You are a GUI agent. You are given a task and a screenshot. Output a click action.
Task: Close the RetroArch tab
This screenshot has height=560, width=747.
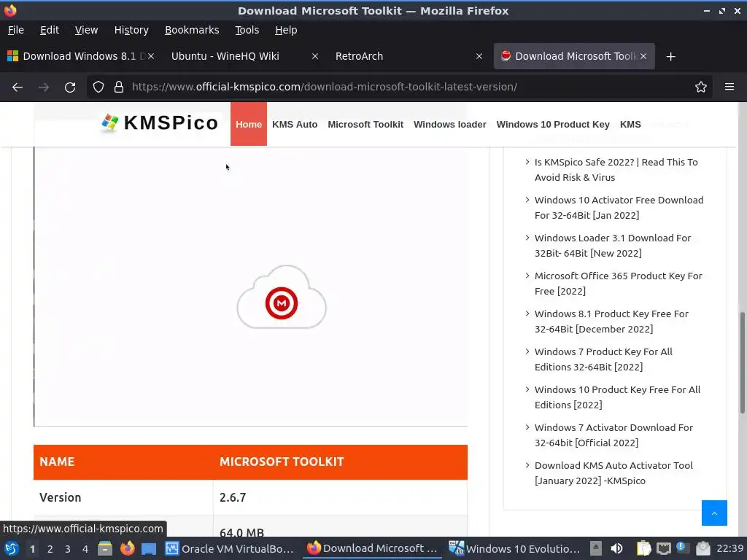pyautogui.click(x=479, y=56)
